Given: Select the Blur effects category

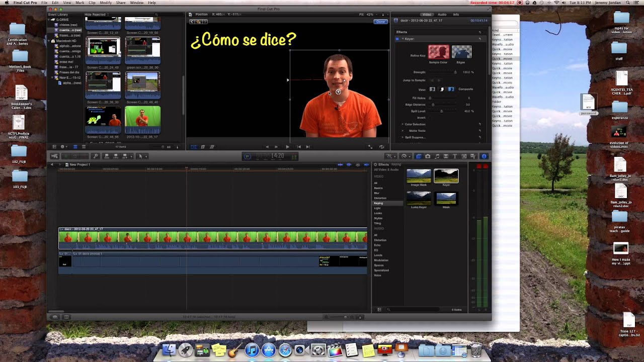Looking at the screenshot, I should point(377,193).
